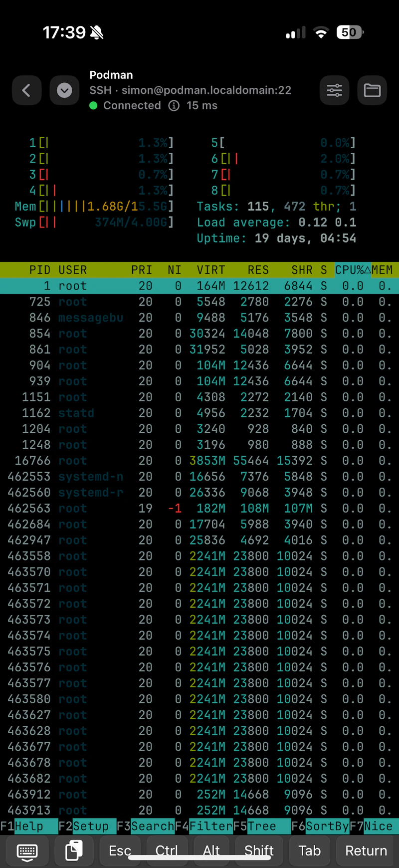The image size is (399, 868).
Task: Show the on-screen keyboard icon
Action: [x=27, y=851]
